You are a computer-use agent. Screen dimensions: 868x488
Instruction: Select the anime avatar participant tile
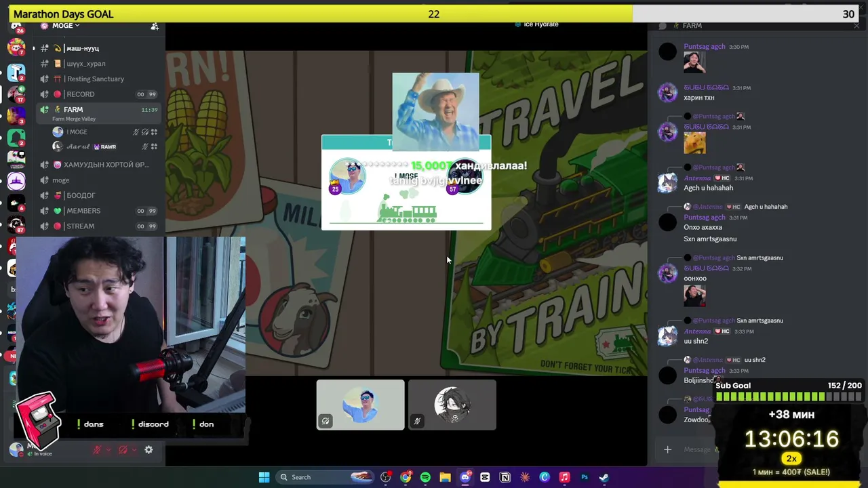[452, 405]
